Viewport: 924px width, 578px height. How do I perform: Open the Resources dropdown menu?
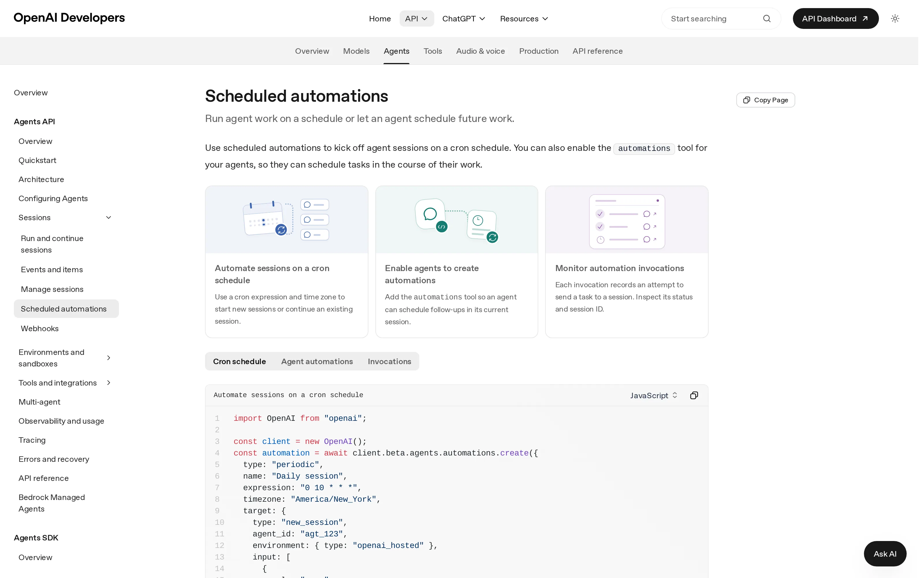coord(524,18)
